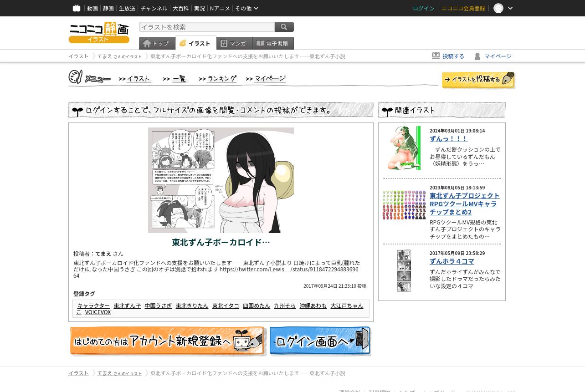Open ずんホラ４コマ title link

[x=452, y=261]
